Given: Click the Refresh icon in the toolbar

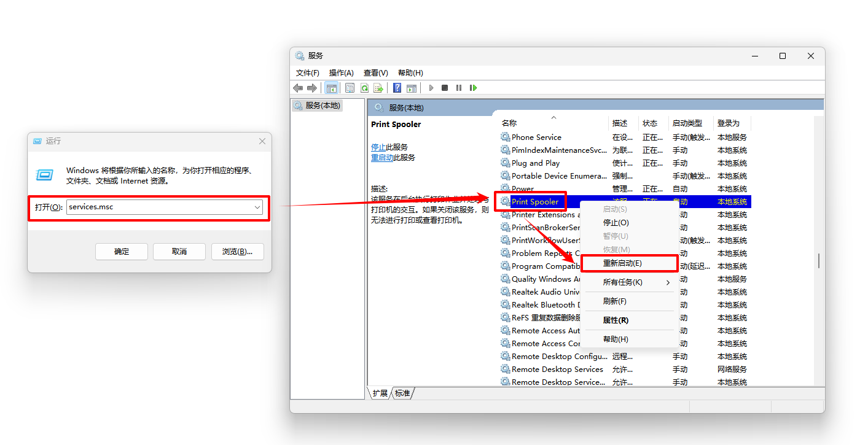Looking at the screenshot, I should (364, 88).
